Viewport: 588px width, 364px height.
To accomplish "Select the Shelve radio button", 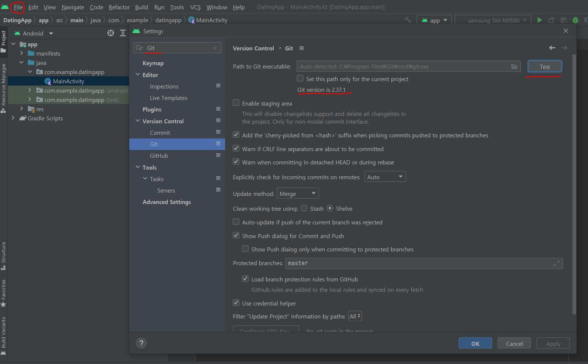I will [x=330, y=208].
